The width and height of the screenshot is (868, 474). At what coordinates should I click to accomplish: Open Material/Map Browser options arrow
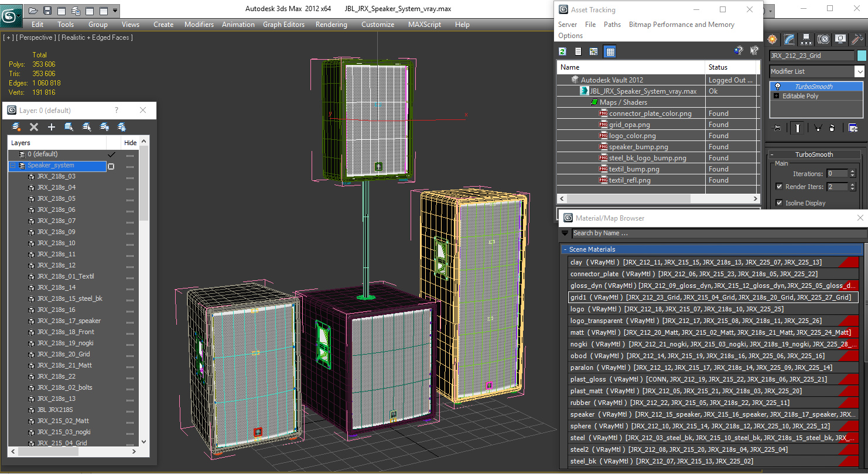565,233
